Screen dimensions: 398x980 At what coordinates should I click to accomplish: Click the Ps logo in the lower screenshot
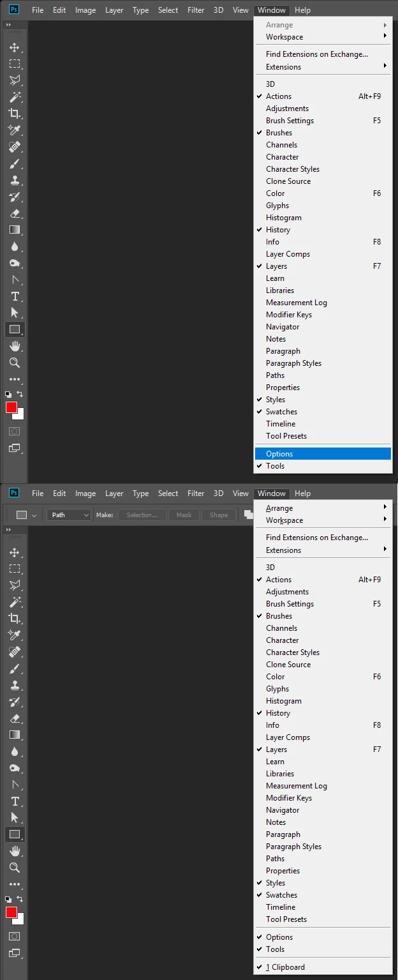[x=14, y=493]
